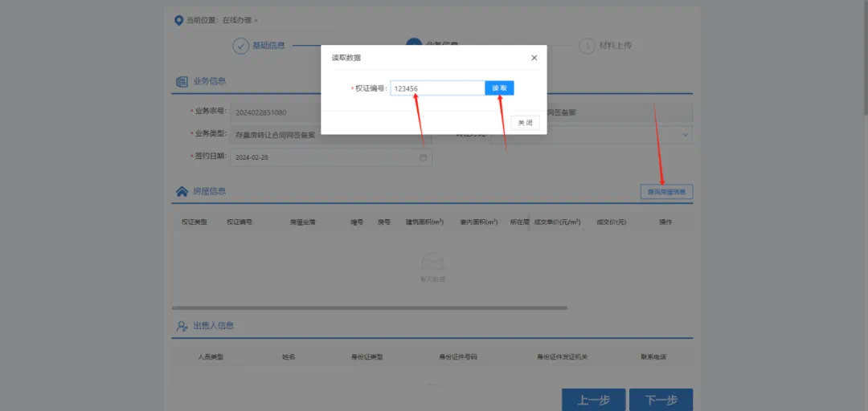Click the 查询房屋信息 button
The image size is (868, 411).
coord(666,192)
